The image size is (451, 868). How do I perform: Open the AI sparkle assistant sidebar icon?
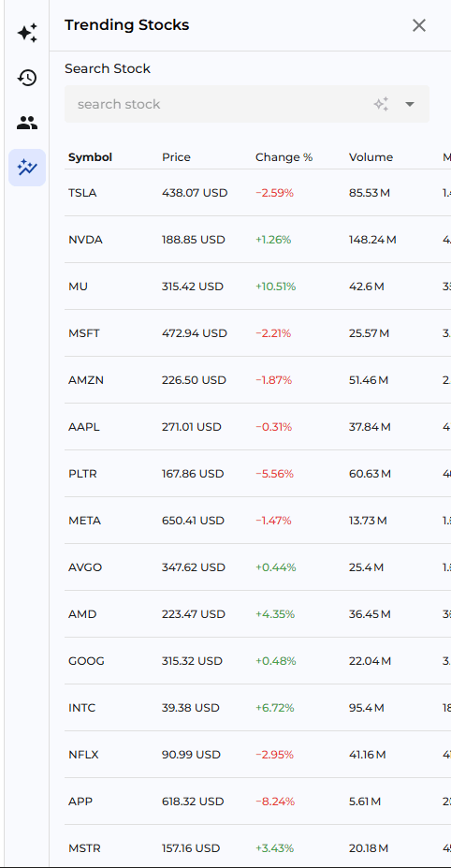point(27,33)
